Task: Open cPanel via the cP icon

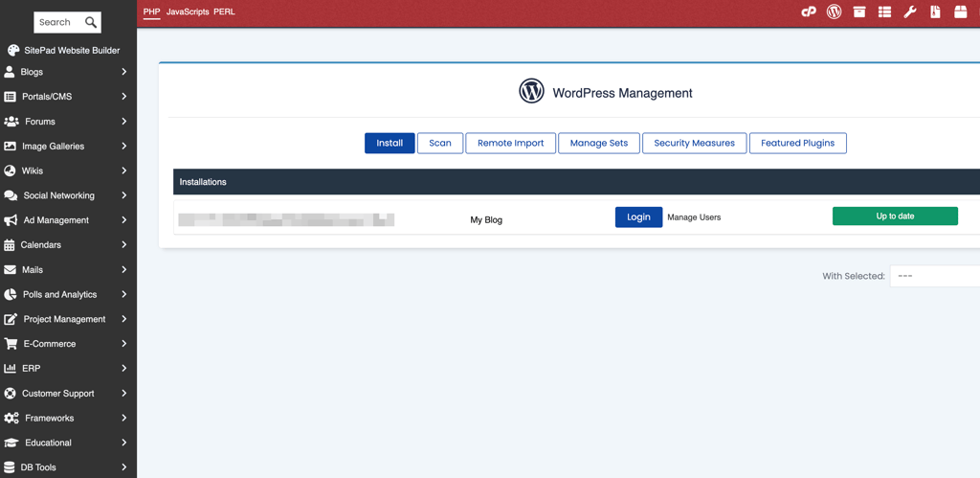Action: tap(809, 11)
